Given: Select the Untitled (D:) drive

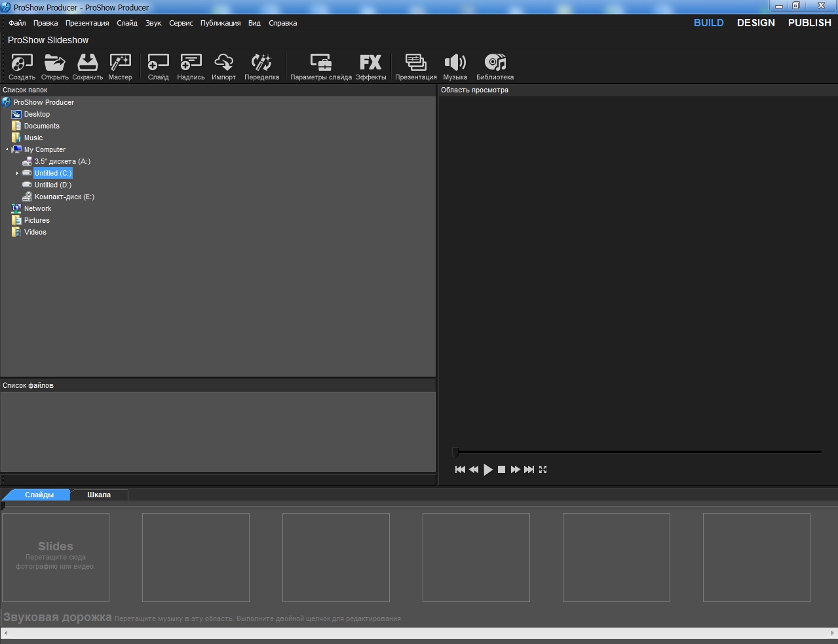Looking at the screenshot, I should [x=53, y=185].
